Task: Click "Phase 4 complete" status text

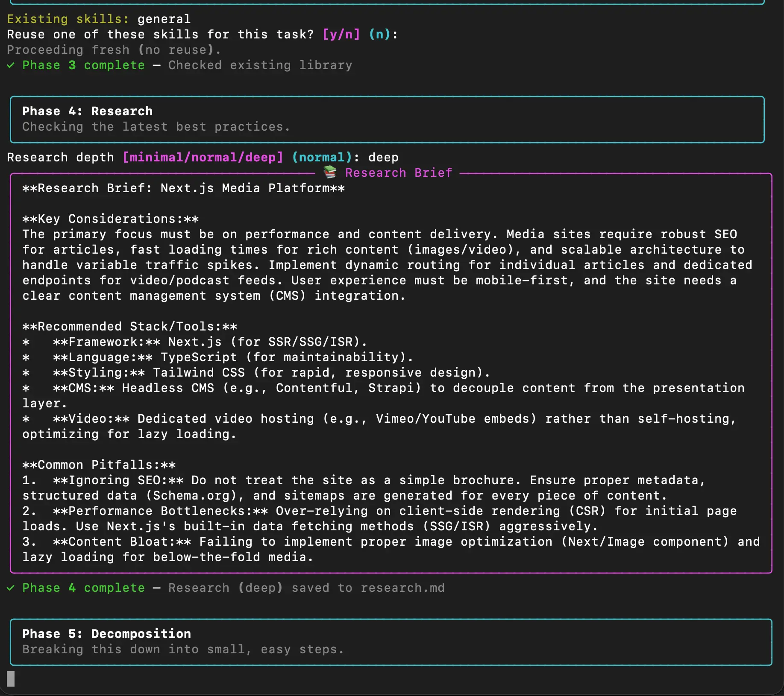Action: (x=84, y=588)
